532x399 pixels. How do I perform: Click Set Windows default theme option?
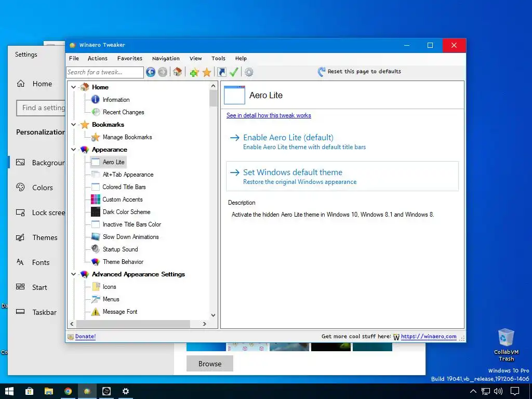[x=342, y=176]
